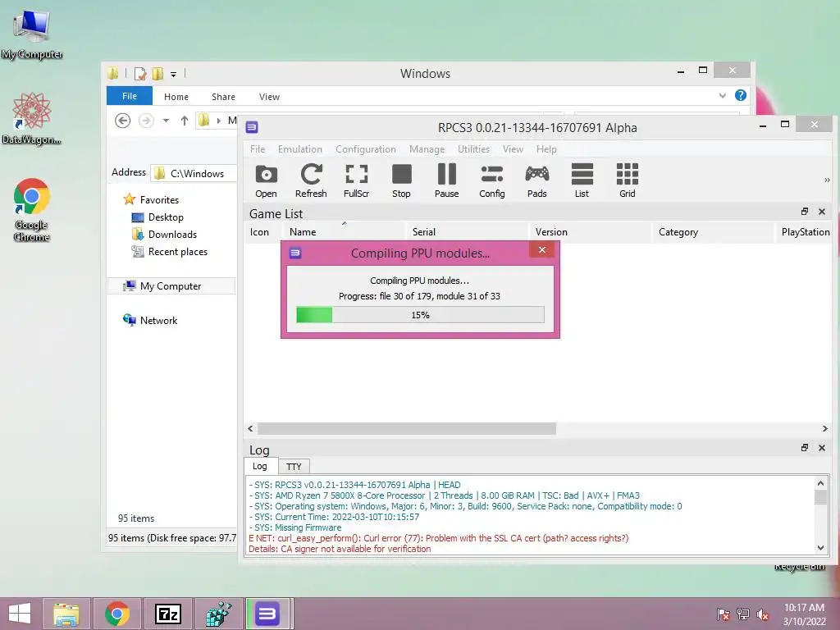Click the log scroll down arrow

(x=820, y=547)
